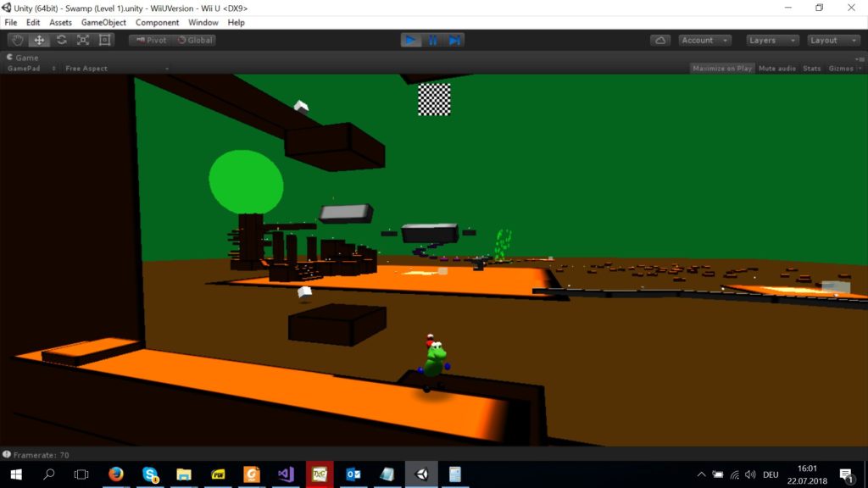This screenshot has height=488, width=868.
Task: Open the Gizmos dropdown arrow
Action: point(860,69)
